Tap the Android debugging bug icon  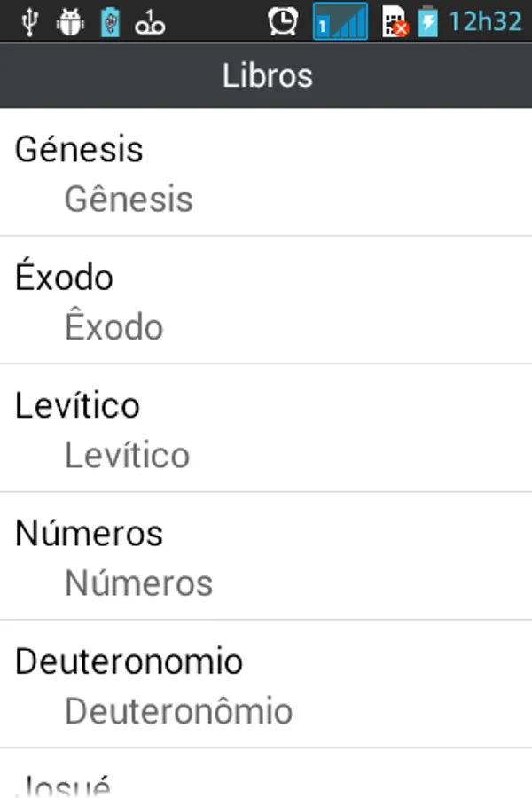coord(70,21)
